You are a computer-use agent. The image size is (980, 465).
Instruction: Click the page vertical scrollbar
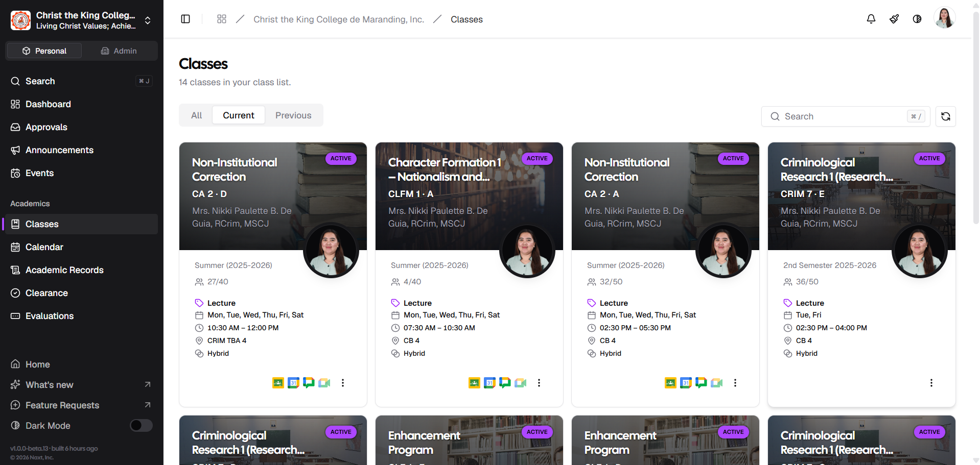point(976,117)
